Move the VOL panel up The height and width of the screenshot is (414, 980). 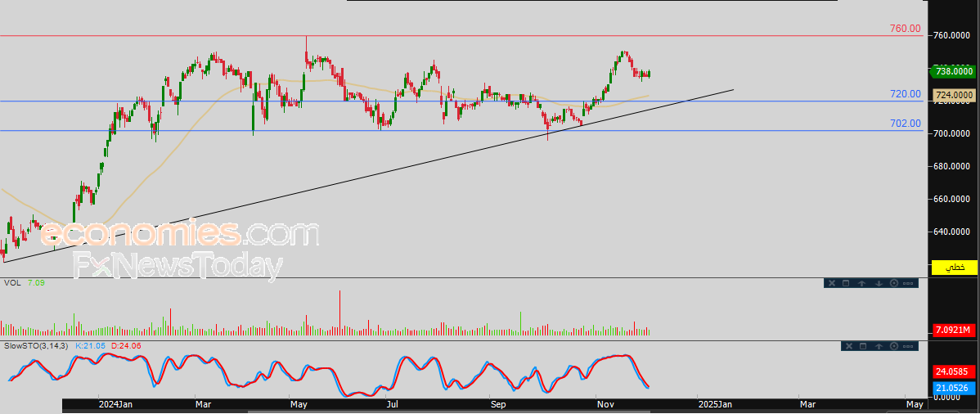862,283
